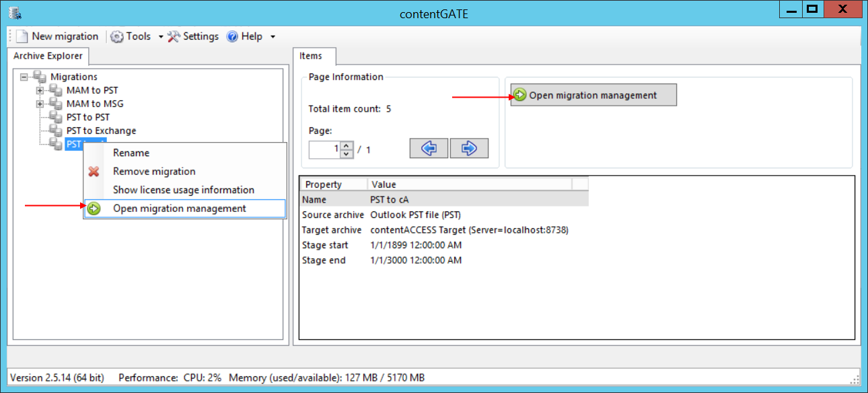Switch to the Archive Explorer tab

[x=48, y=56]
